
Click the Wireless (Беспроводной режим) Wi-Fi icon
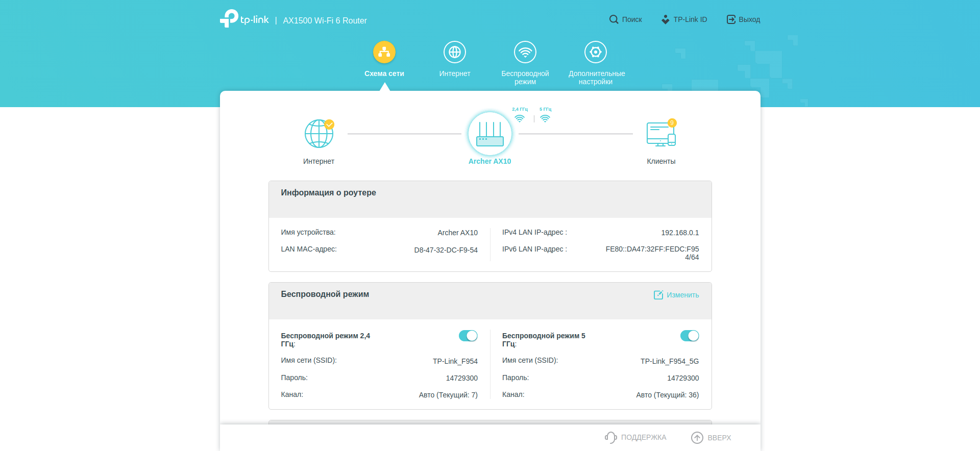[525, 52]
